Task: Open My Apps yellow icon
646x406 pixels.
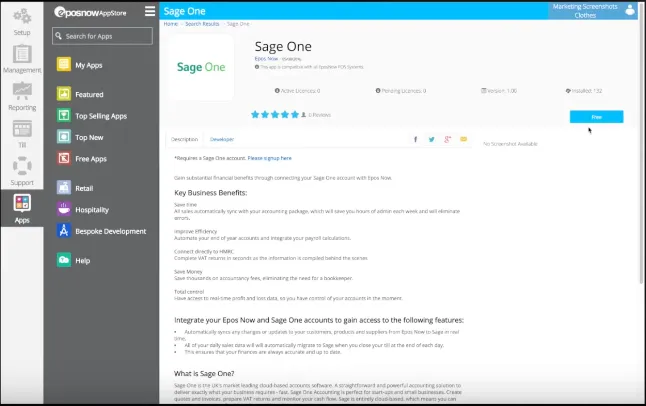Action: [x=63, y=64]
